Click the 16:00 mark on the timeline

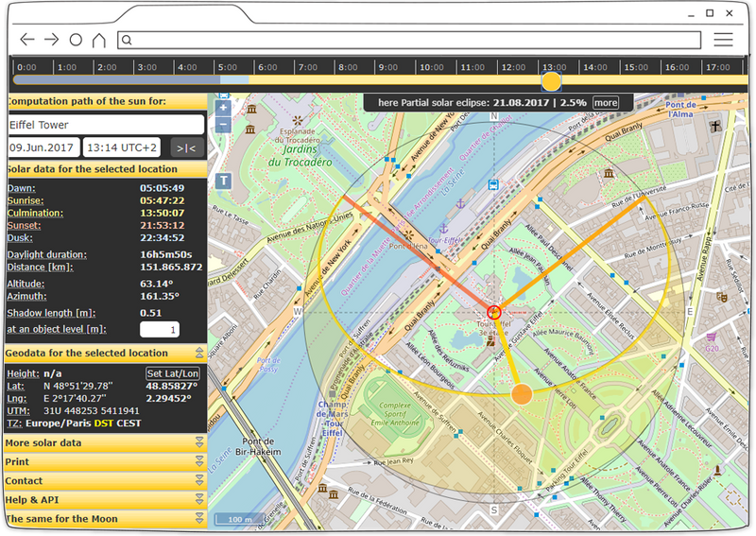(677, 67)
